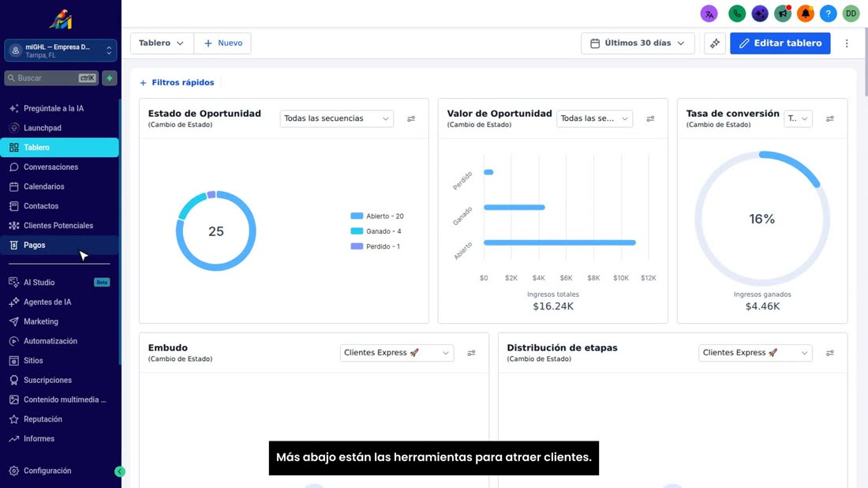Open settings icon for Tasa de conversión widget
This screenshot has height=488, width=868.
click(x=830, y=118)
